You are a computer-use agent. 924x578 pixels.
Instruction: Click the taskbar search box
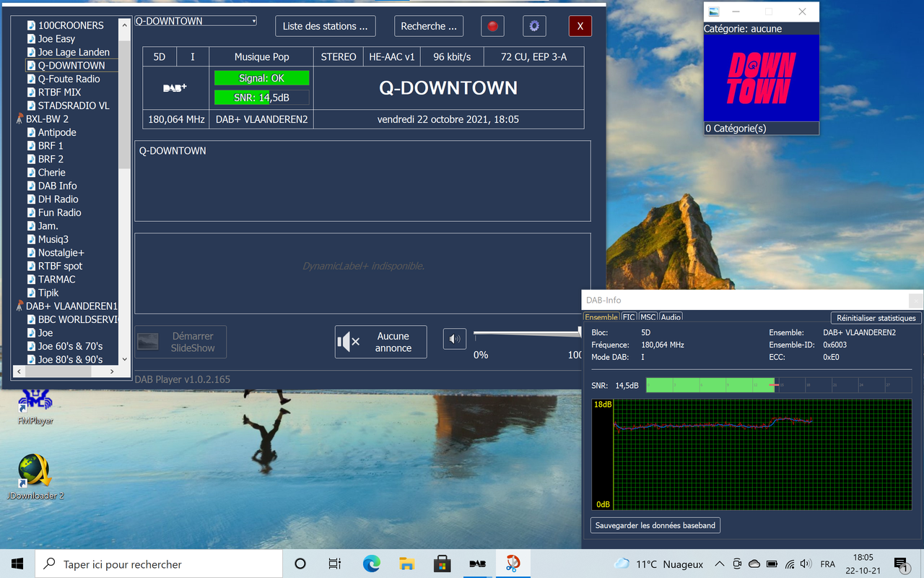(158, 564)
